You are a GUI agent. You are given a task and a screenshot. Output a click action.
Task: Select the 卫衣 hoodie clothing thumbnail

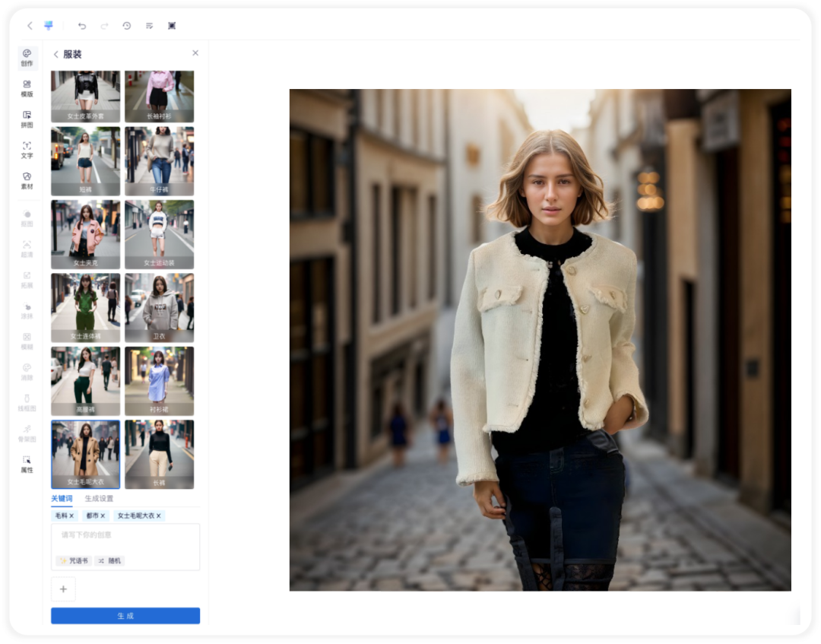pos(159,308)
